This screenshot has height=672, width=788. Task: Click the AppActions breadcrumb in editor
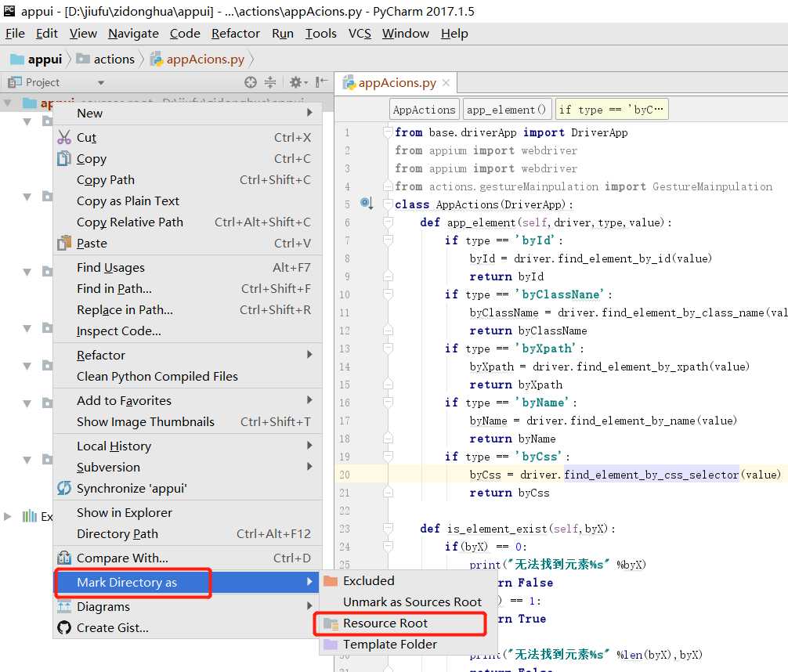tap(424, 110)
